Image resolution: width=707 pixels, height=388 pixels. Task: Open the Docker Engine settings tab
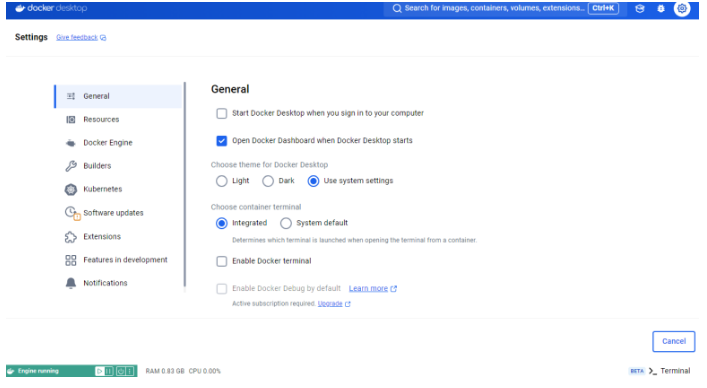point(118,143)
